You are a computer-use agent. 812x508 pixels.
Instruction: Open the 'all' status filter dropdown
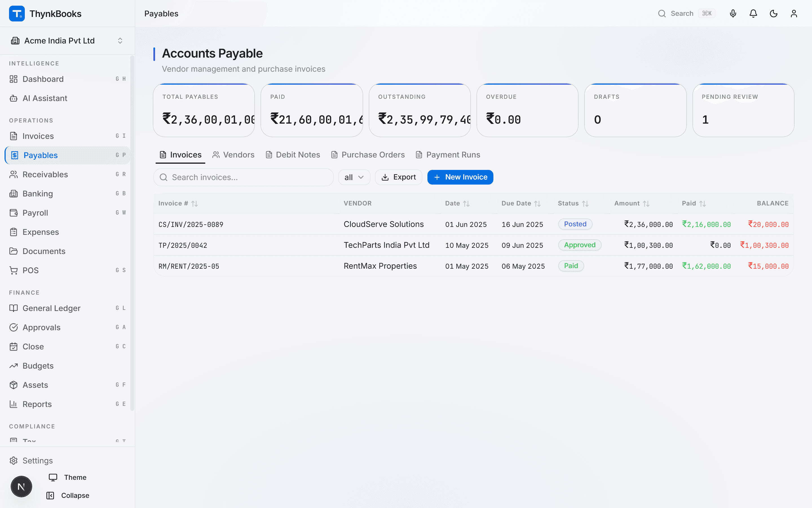click(354, 177)
